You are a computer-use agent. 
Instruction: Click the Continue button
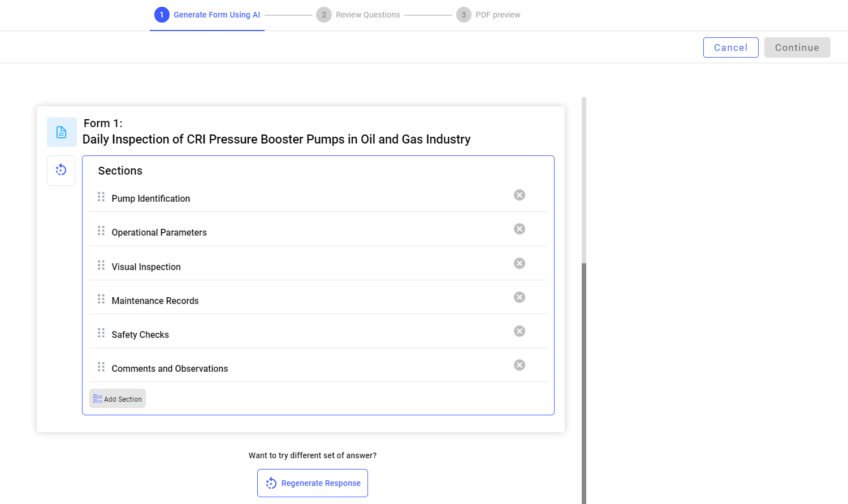pos(797,47)
